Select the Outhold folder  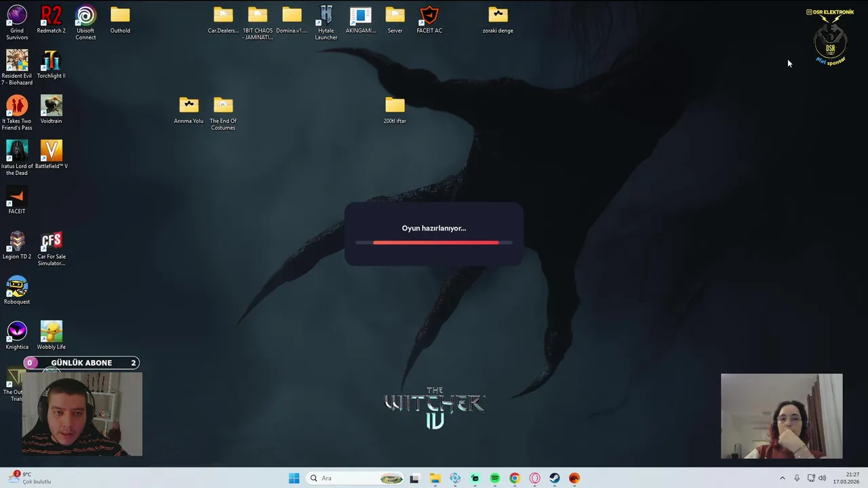120,20
